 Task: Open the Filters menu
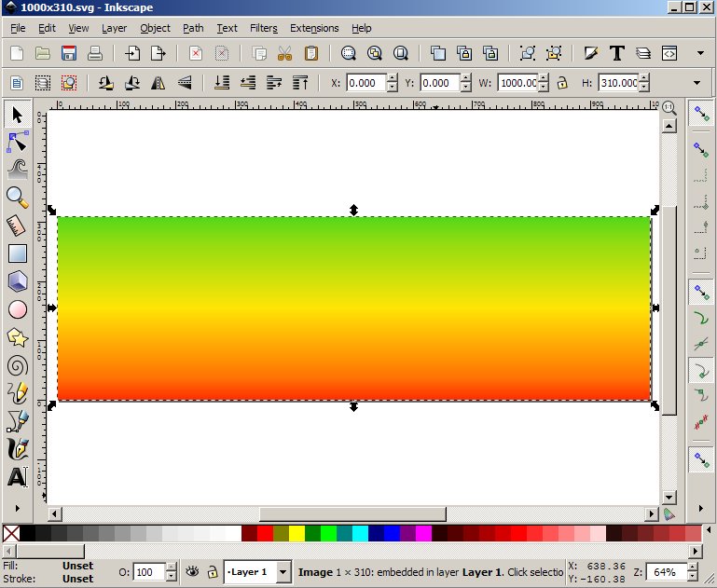click(263, 28)
